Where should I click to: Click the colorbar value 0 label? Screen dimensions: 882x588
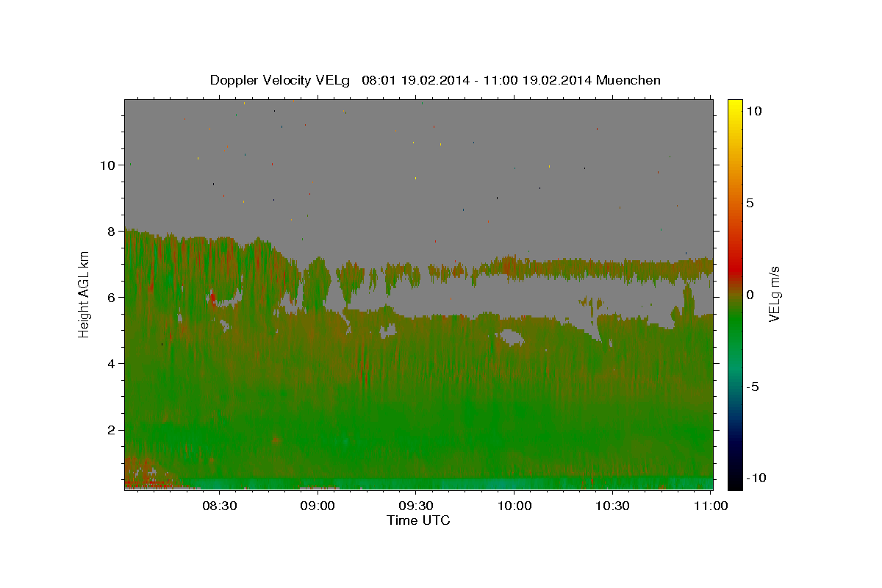coord(750,295)
